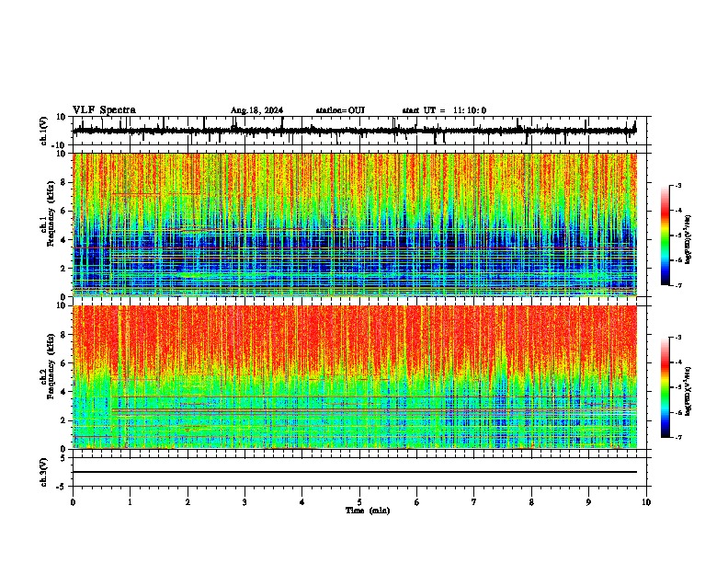Click the time axis tick label "5"
The height and width of the screenshot is (563, 728).
click(359, 502)
